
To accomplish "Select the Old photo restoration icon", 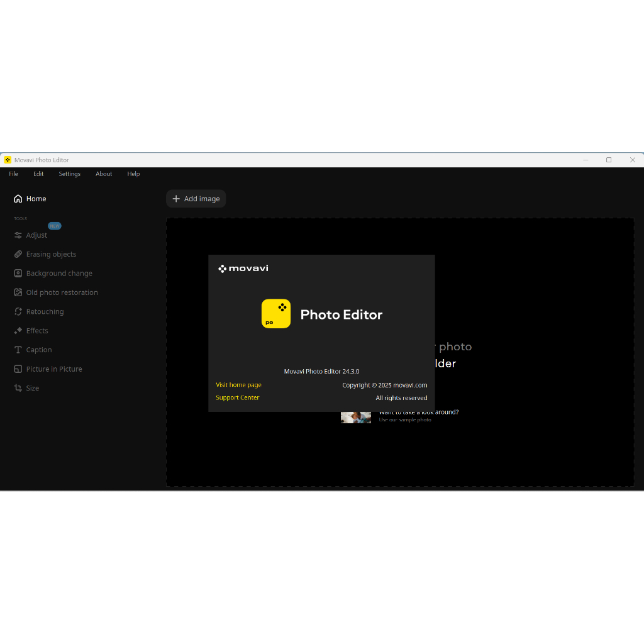I will 18,292.
